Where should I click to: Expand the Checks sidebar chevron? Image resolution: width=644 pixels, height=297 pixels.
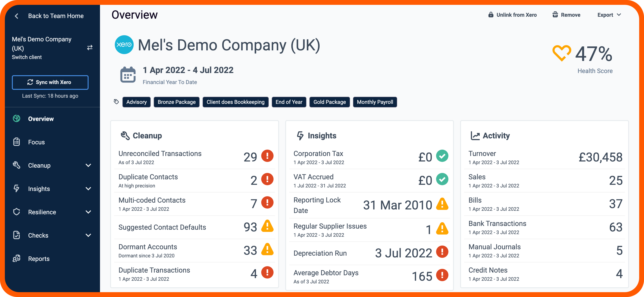tap(88, 235)
